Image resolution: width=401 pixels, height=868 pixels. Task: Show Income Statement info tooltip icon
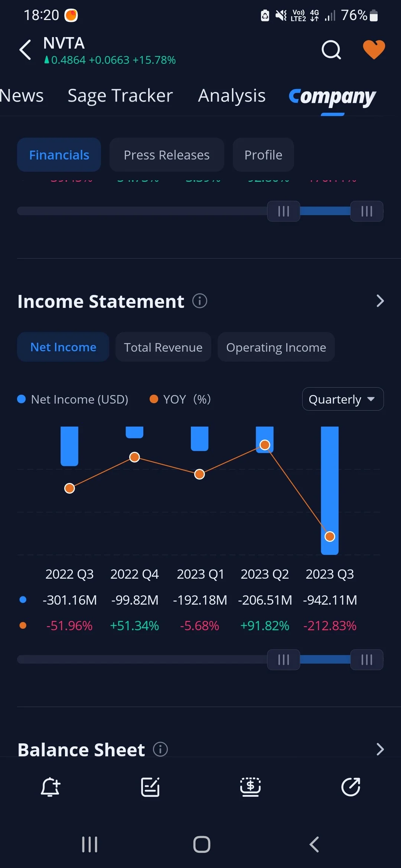200,301
